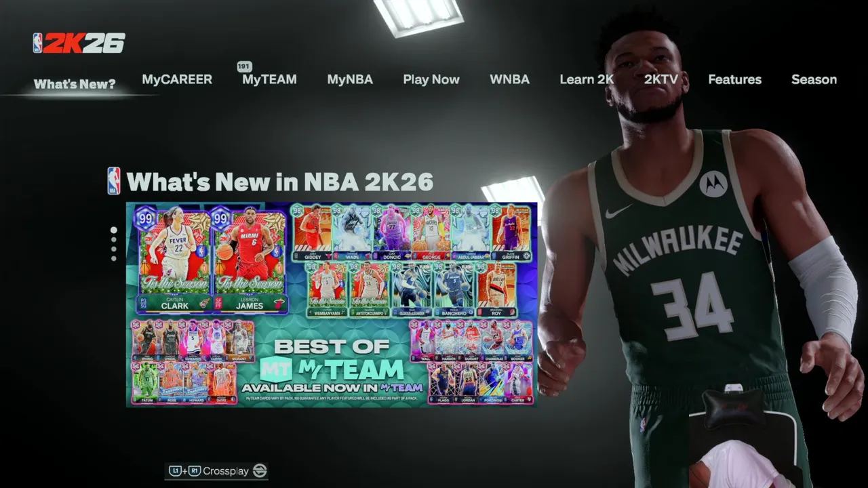Screen dimensions: 868x488
Task: Go to the MyTEAM tab
Action: 269,79
